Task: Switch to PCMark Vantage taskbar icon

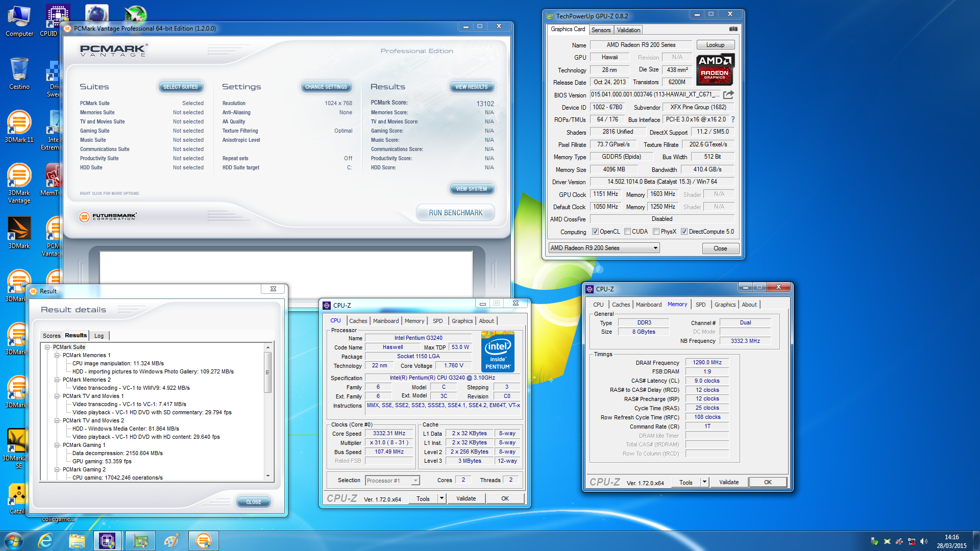Action: (x=204, y=541)
